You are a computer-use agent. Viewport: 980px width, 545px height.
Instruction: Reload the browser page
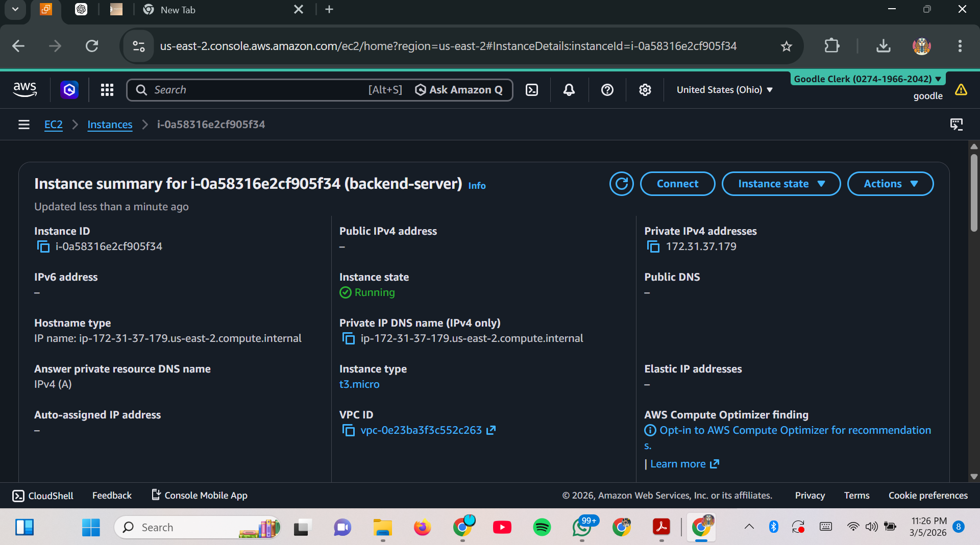tap(92, 46)
